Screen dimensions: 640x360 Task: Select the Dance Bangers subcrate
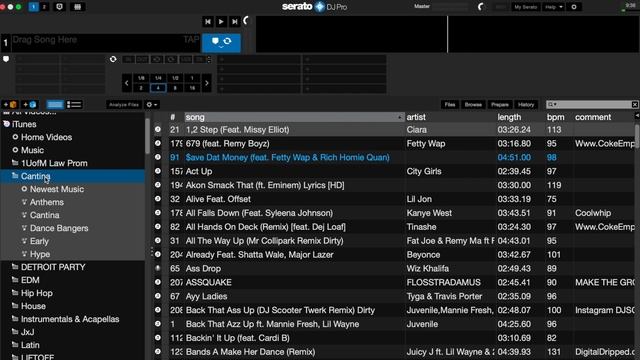point(59,228)
